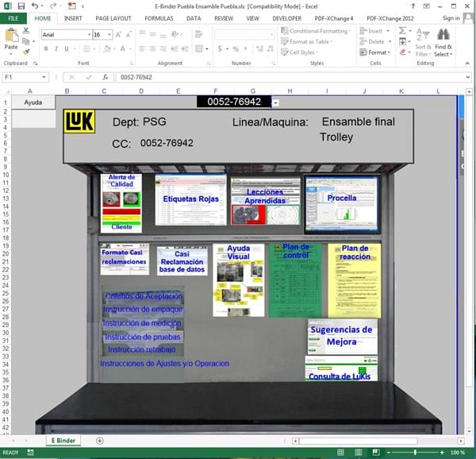Click Percent Style icon

tap(236, 48)
